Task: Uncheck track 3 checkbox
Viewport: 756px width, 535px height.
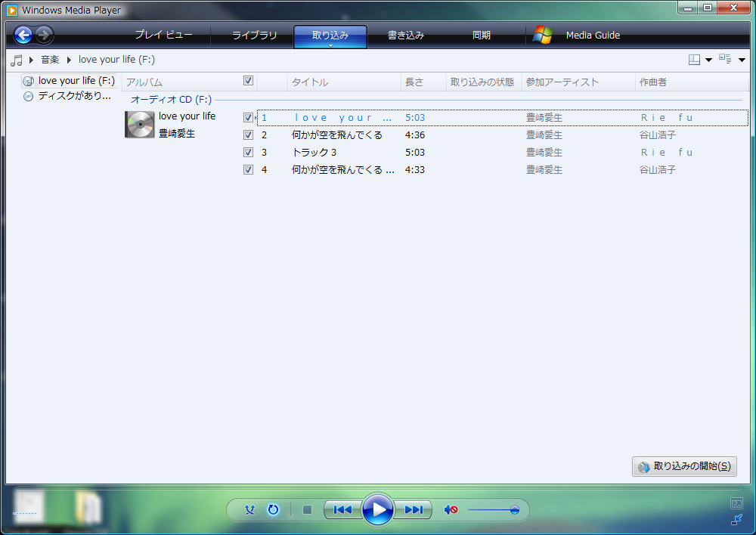Action: pos(248,152)
